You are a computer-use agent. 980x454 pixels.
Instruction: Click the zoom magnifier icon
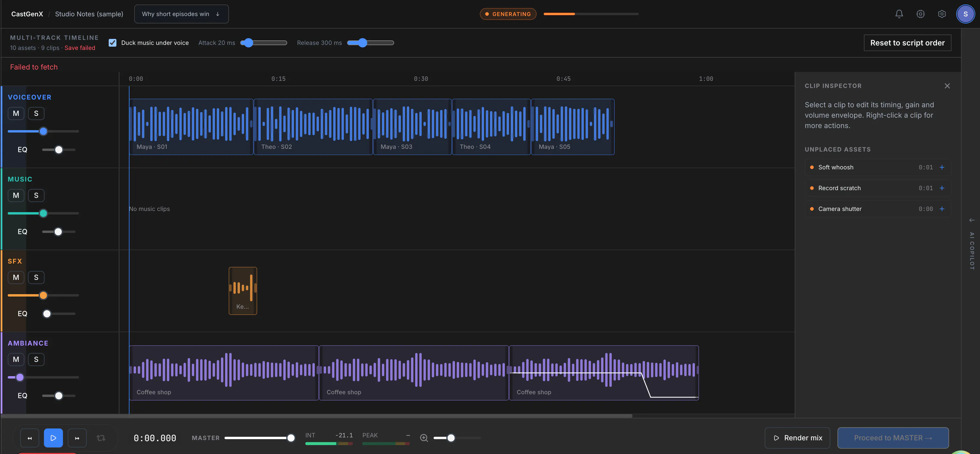(x=424, y=438)
